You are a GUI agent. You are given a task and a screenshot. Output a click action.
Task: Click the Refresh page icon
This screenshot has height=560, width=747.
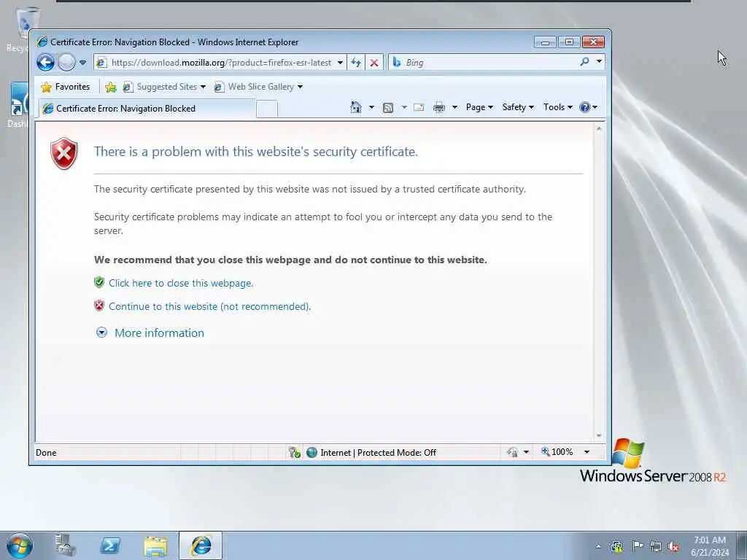pos(356,63)
